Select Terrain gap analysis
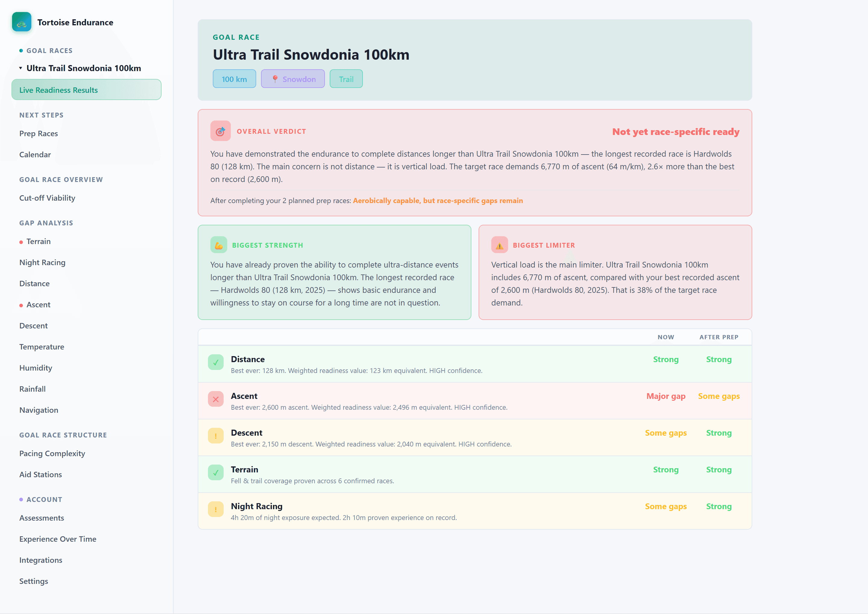The width and height of the screenshot is (868, 614). pyautogui.click(x=38, y=241)
